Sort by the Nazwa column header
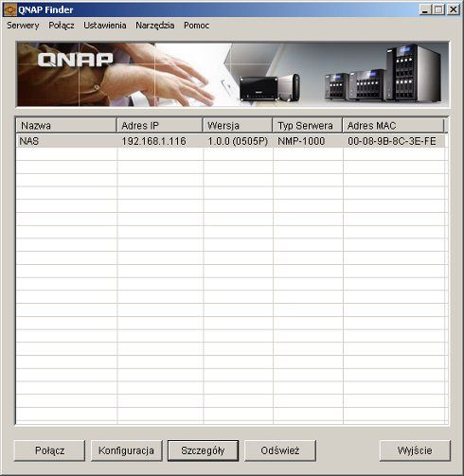Screen dimensions: 464x476 (x=66, y=126)
